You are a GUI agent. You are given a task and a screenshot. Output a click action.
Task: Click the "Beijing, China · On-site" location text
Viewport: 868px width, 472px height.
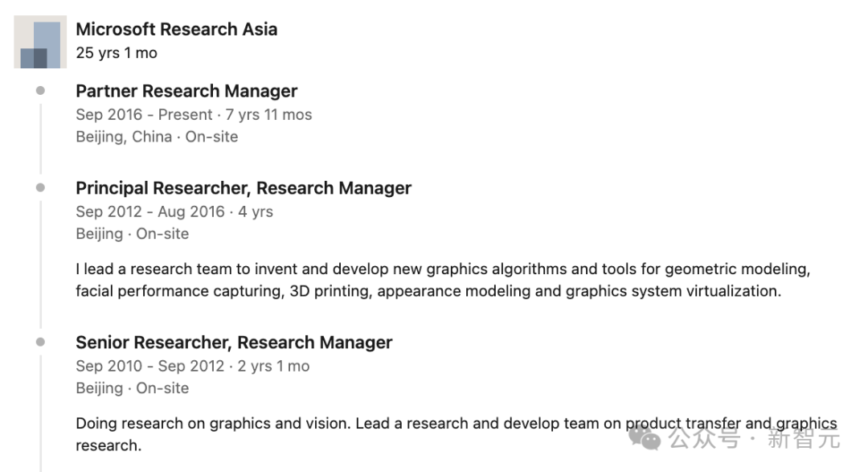click(x=157, y=137)
